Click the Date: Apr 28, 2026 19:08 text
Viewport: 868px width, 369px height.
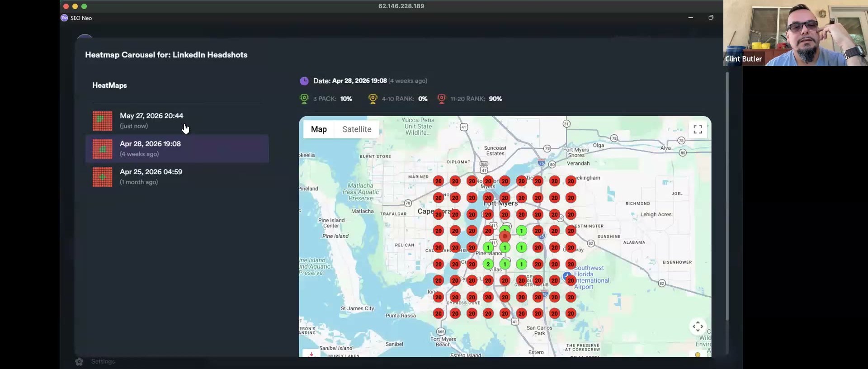[x=350, y=81]
